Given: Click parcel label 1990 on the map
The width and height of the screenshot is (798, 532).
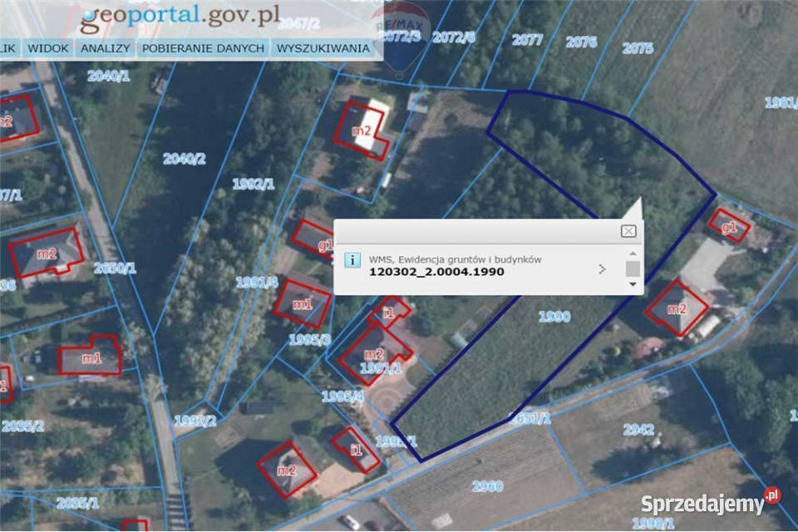Looking at the screenshot, I should (554, 317).
